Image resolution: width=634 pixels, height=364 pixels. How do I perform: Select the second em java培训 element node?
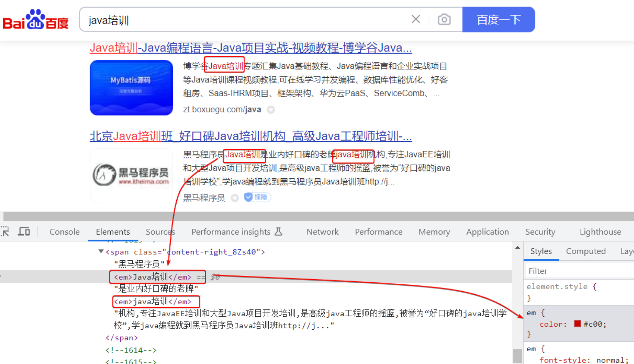(x=152, y=301)
